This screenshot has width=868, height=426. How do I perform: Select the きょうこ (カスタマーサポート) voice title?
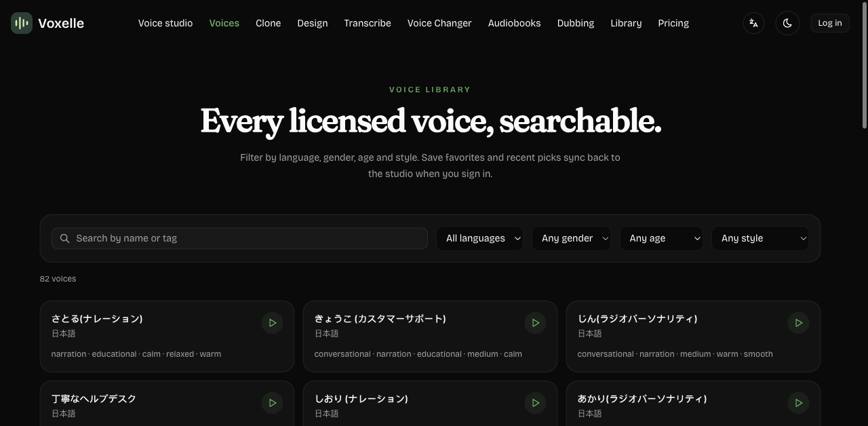380,319
